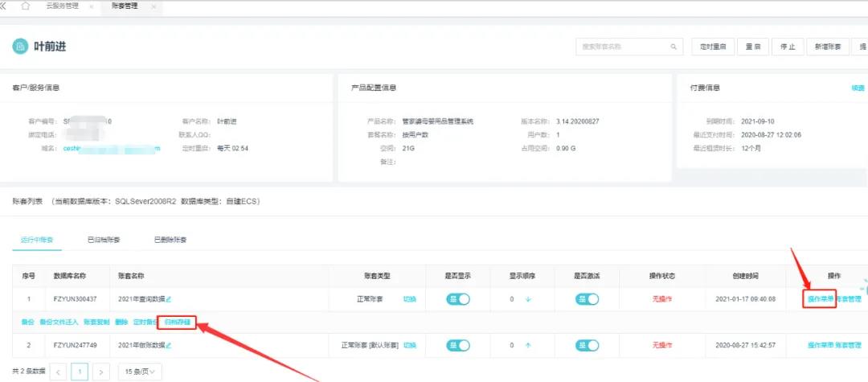This screenshot has height=382, width=868.
Task: Toggle 是否显示 switch for FZYUN247749
Action: 458,345
